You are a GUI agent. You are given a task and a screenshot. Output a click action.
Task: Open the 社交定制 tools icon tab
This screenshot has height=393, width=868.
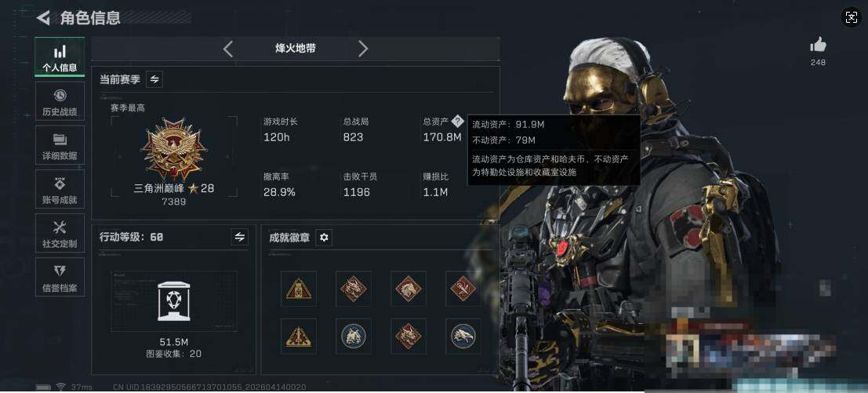[60, 233]
